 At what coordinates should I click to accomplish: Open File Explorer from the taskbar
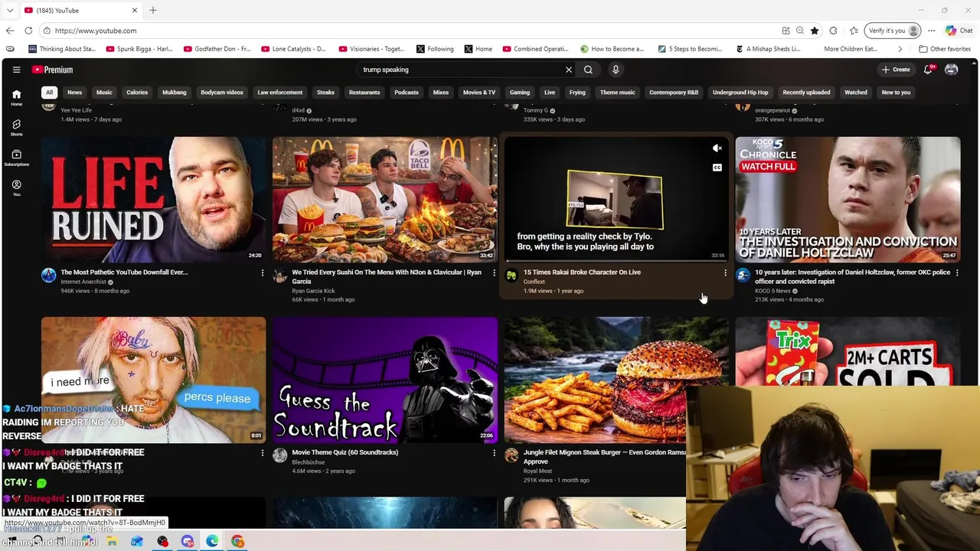112,542
